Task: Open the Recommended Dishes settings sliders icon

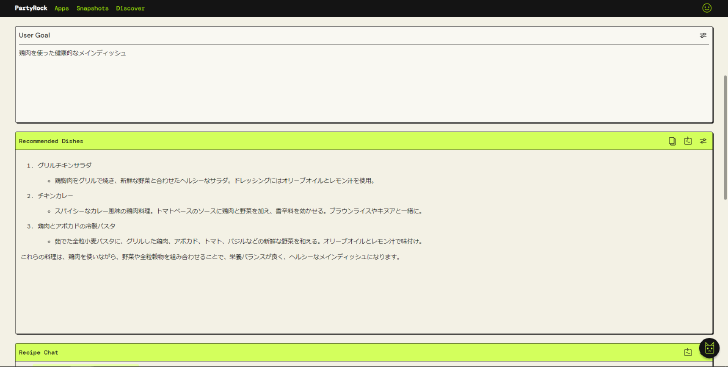Action: coord(703,141)
